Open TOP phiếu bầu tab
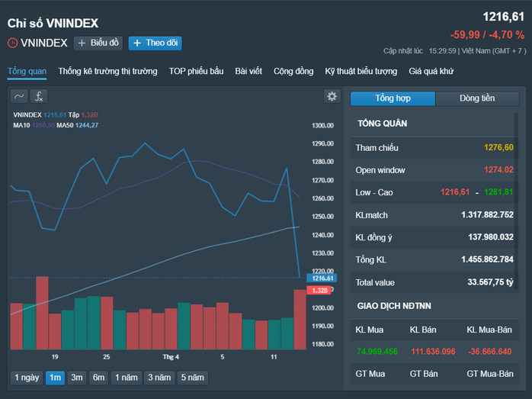532x399 pixels. pyautogui.click(x=196, y=71)
